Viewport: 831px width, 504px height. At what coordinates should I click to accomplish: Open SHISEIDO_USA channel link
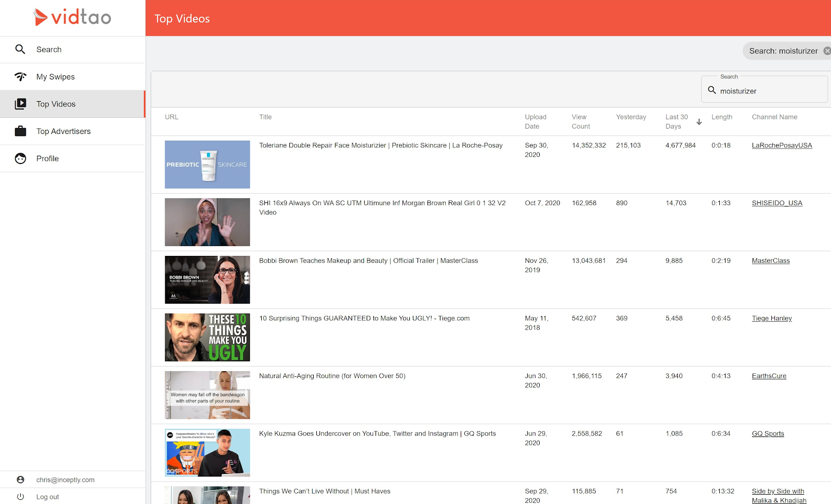777,203
